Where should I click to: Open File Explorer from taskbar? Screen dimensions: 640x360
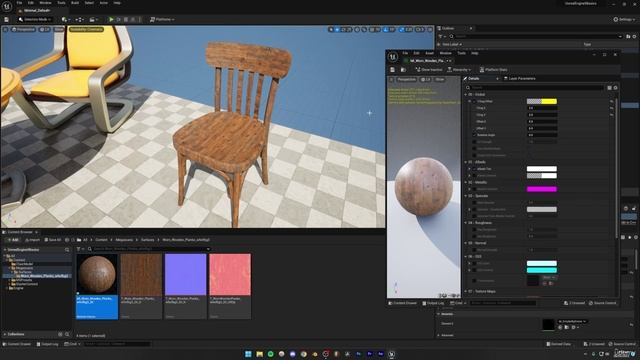point(259,354)
